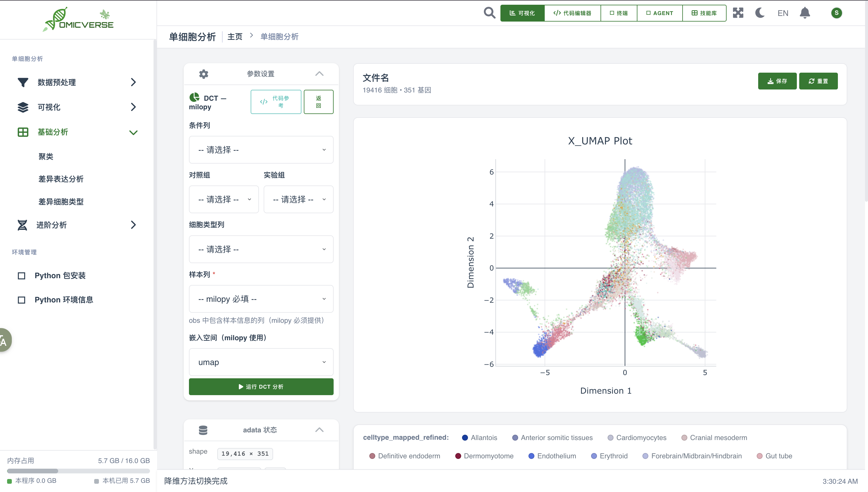Screen dimensions: 868x492
Task: Open the notifications bell
Action: (x=805, y=13)
